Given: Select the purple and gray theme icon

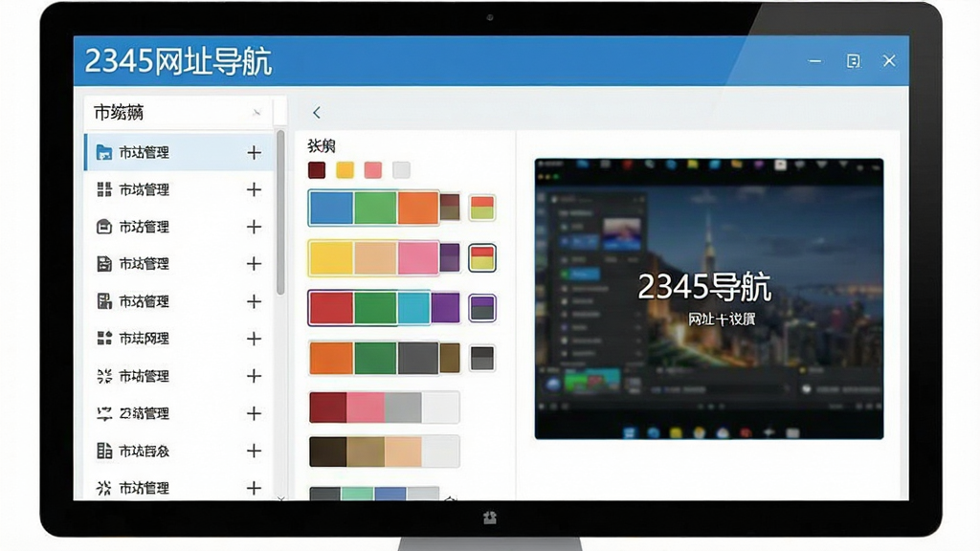Looking at the screenshot, I should point(482,308).
